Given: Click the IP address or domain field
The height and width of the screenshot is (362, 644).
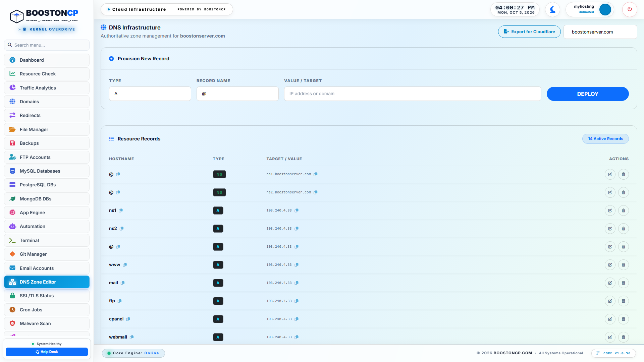Looking at the screenshot, I should [x=413, y=94].
